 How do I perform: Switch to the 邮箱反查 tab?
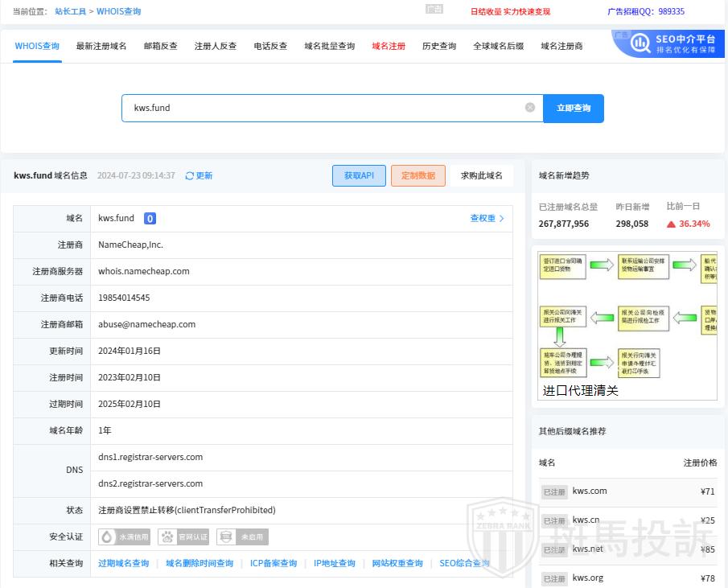[160, 46]
